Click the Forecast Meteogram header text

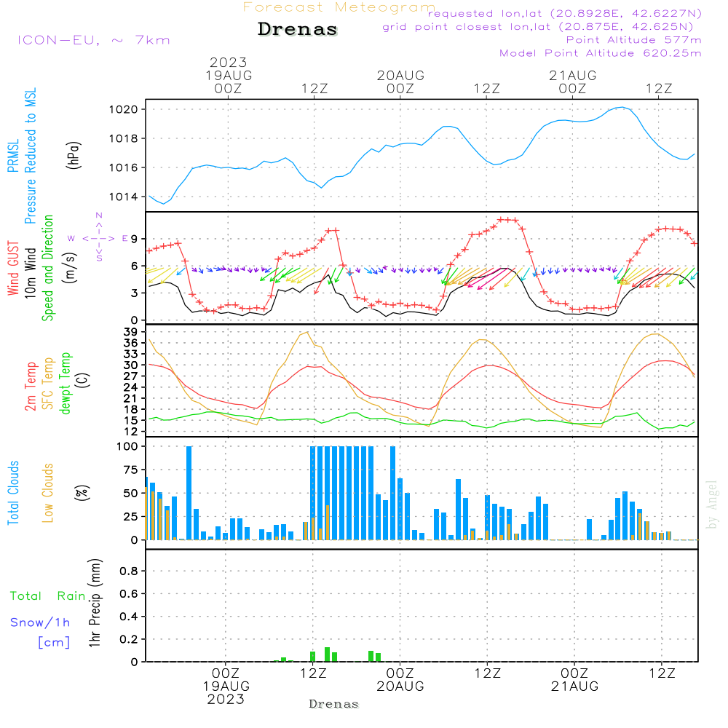(339, 7)
